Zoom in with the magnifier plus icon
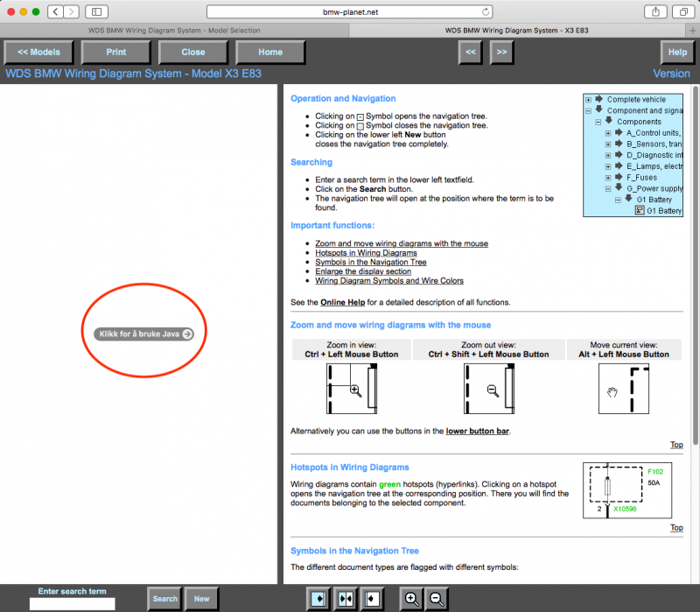This screenshot has height=612, width=700. click(411, 599)
